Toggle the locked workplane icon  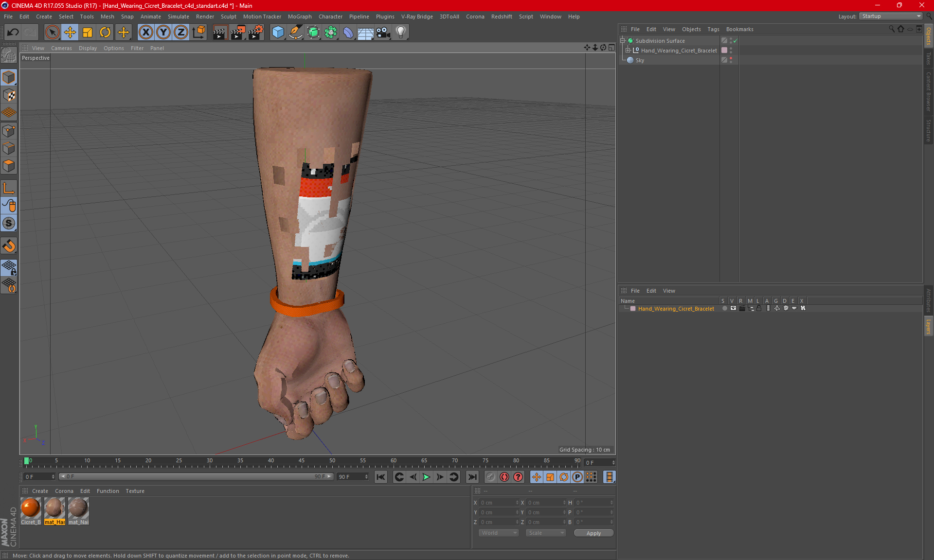9,267
